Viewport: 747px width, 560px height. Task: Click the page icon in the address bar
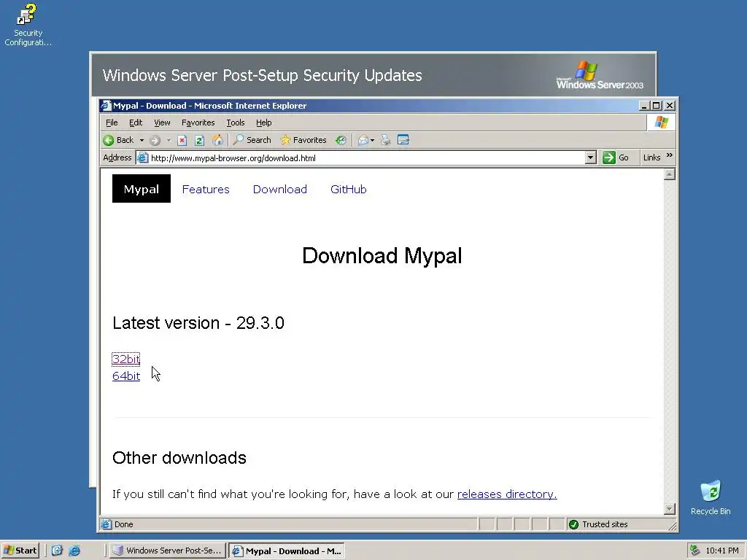click(142, 158)
